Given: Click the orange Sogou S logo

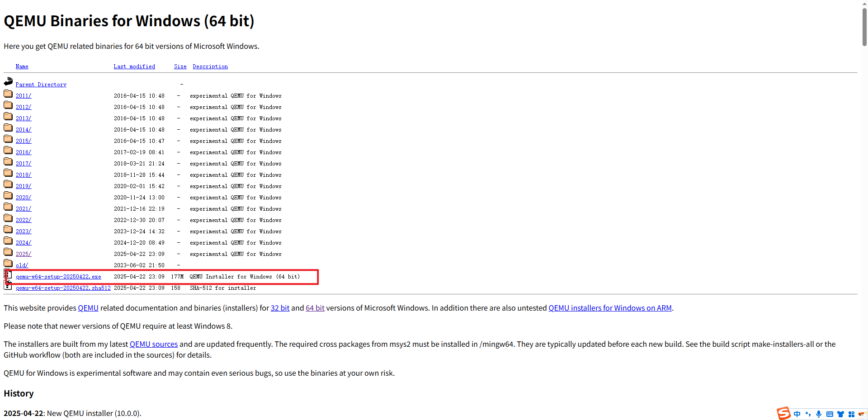Looking at the screenshot, I should point(784,413).
